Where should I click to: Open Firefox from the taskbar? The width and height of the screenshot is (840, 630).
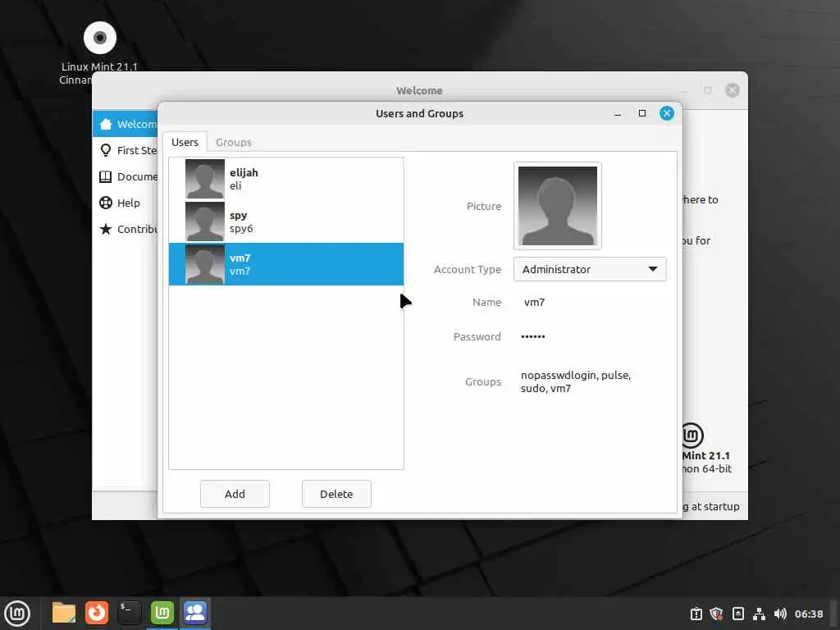pos(97,613)
